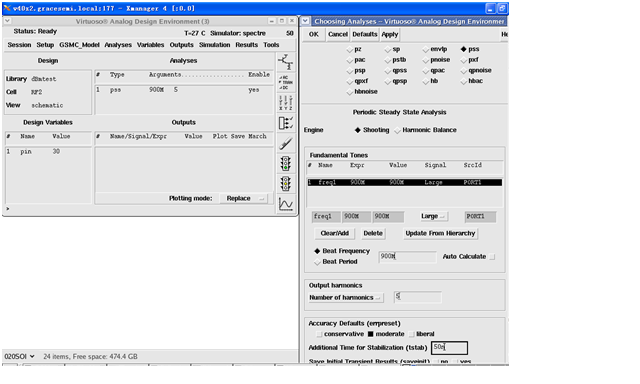The width and height of the screenshot is (640, 384).
Task: Set errpreset to liberal
Action: click(x=411, y=334)
